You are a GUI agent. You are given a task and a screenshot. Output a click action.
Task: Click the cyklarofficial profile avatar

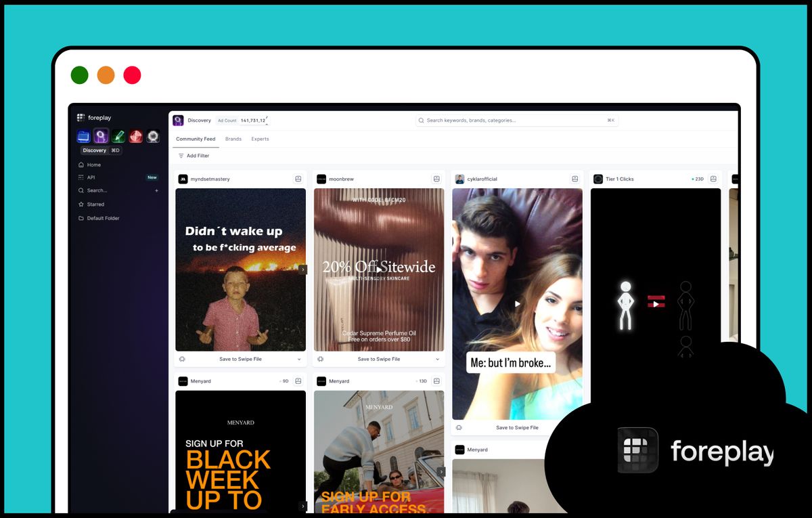coord(459,179)
